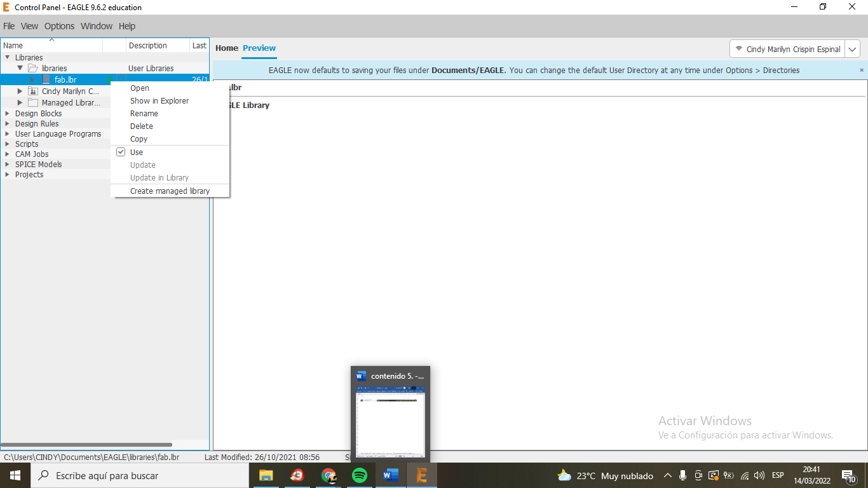Image resolution: width=868 pixels, height=488 pixels.
Task: Toggle the Use checkbox in context menu
Action: [x=121, y=152]
